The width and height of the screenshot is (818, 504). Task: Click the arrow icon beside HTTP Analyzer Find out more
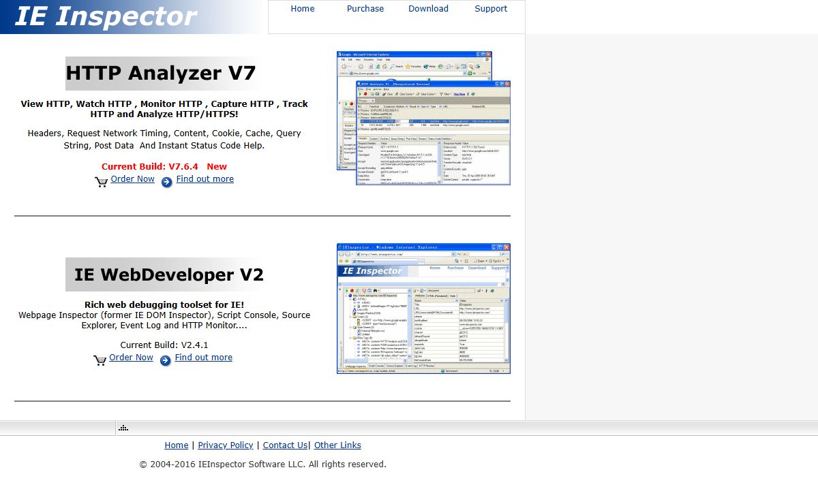[167, 182]
